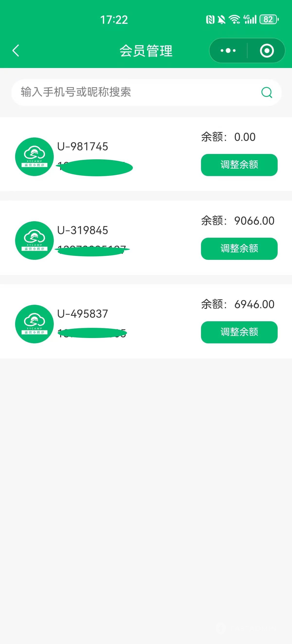Tap the mini program close circle icon

pyautogui.click(x=267, y=51)
